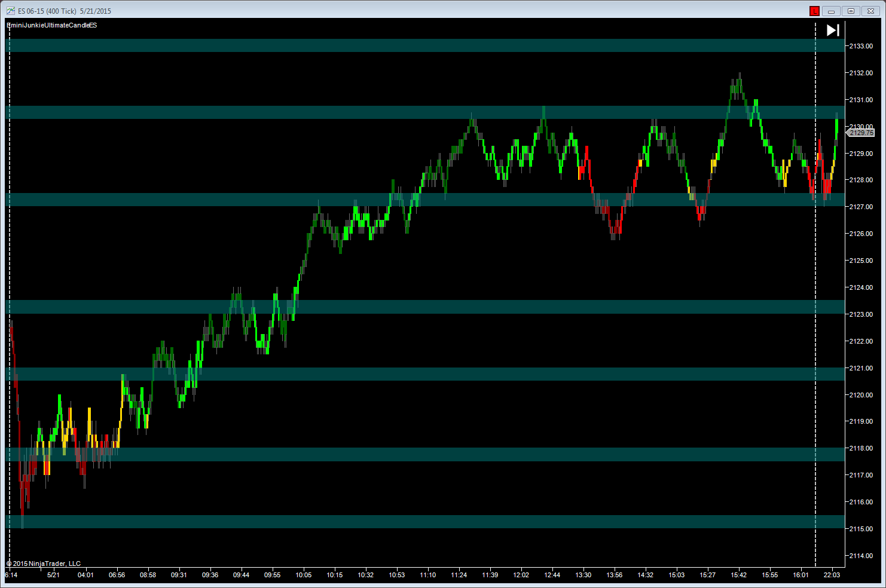Click the 13:30 time axis label
The width and height of the screenshot is (886, 588).
(583, 575)
